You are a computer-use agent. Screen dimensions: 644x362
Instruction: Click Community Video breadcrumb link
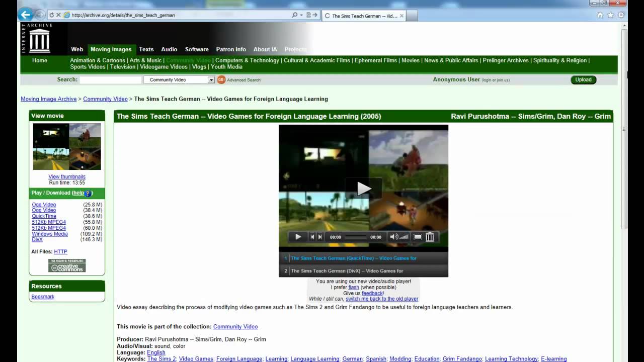(x=105, y=99)
